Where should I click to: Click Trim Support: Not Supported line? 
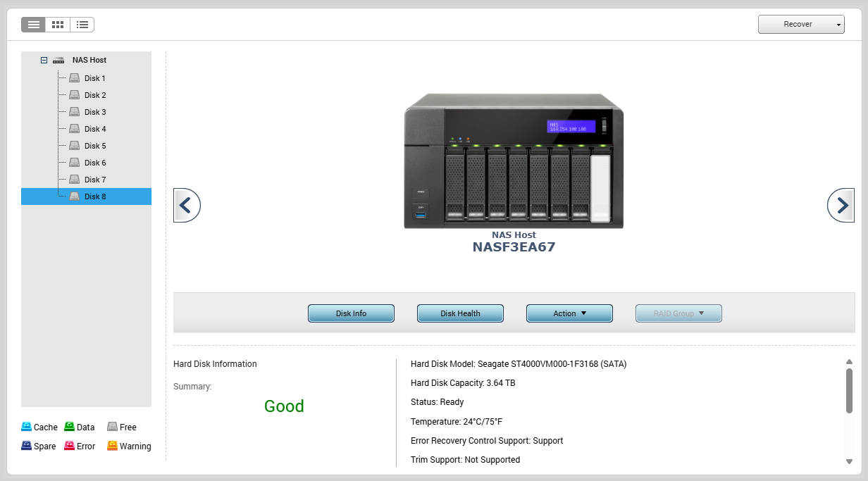point(466,460)
